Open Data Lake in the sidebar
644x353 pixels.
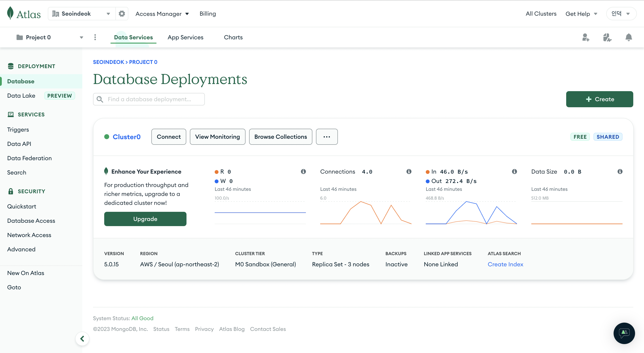pos(21,96)
